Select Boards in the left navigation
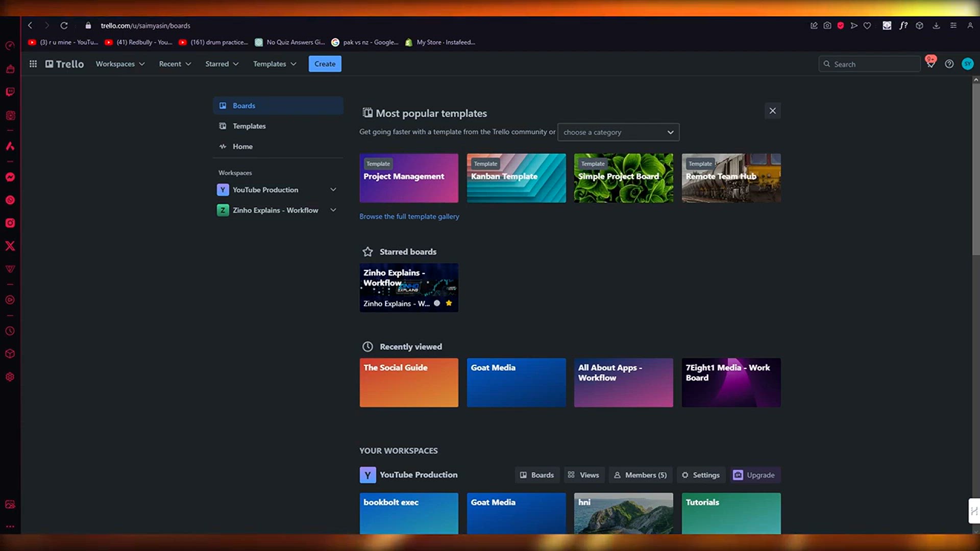980x551 pixels. tap(278, 106)
